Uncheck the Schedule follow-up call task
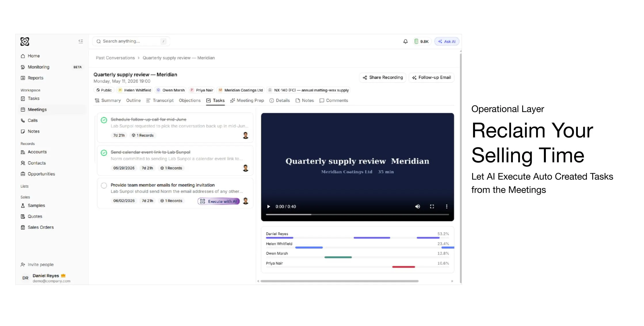 pos(104,120)
